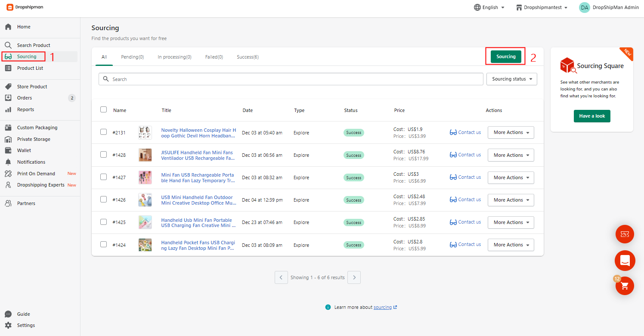The height and width of the screenshot is (336, 644).
Task: Open Settings gear in sidebar
Action: (x=25, y=325)
